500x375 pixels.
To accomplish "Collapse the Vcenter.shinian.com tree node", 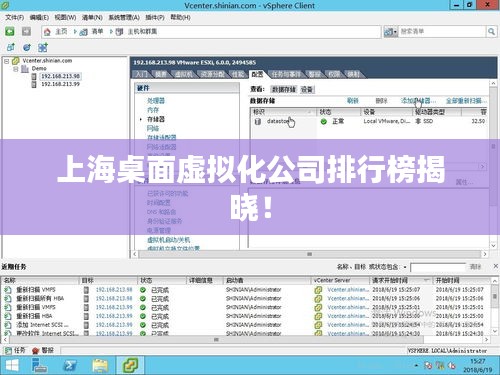I will pyautogui.click(x=7, y=61).
